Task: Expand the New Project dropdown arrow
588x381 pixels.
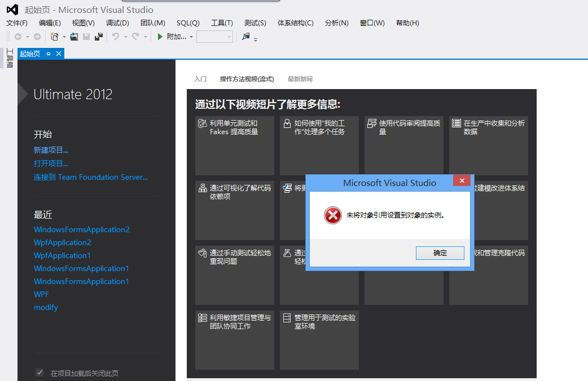Action: click(x=64, y=37)
